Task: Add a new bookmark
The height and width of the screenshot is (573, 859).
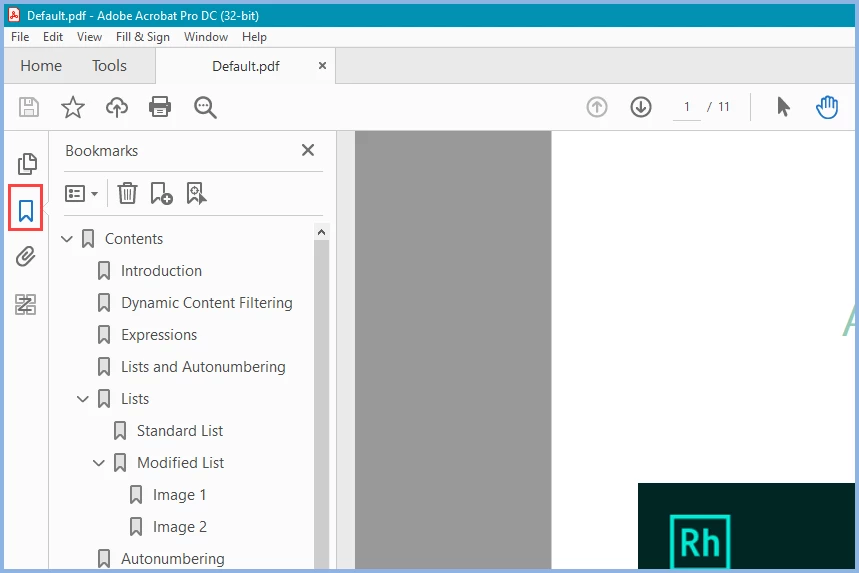Action: point(161,193)
